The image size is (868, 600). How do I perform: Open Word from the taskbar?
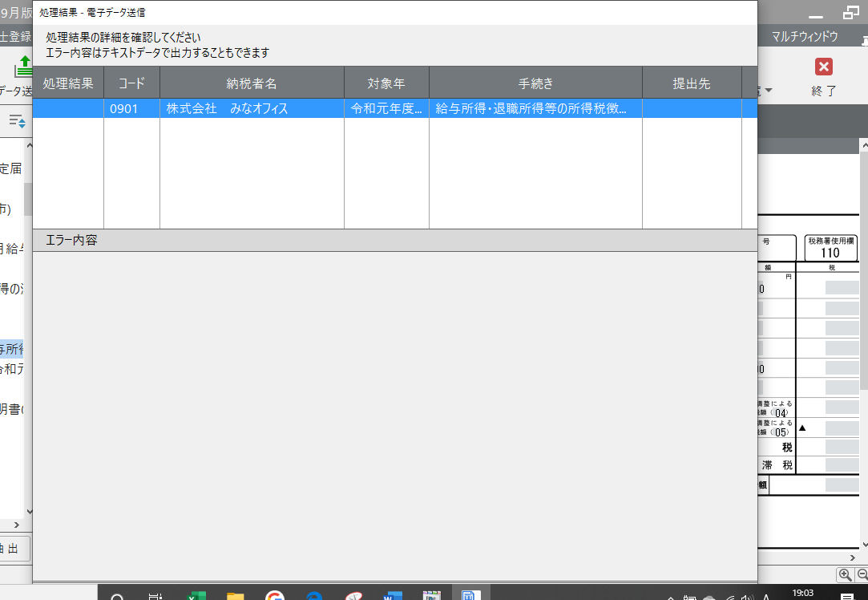click(x=392, y=595)
